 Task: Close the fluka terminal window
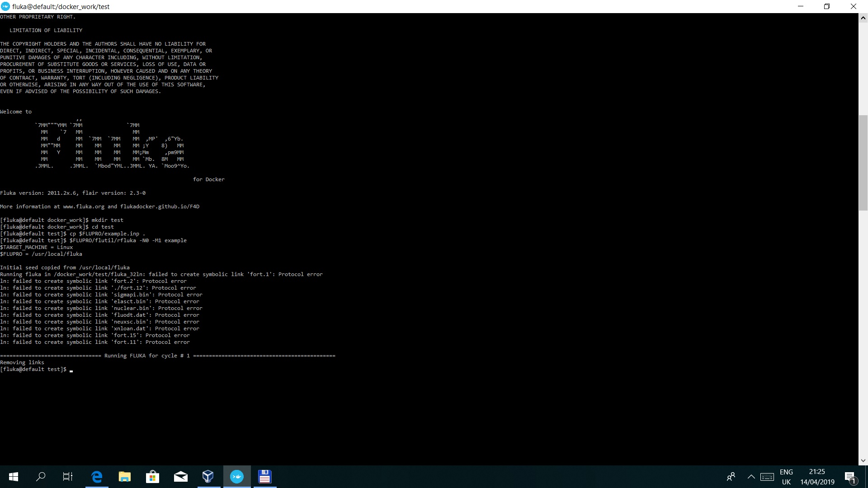coord(854,6)
